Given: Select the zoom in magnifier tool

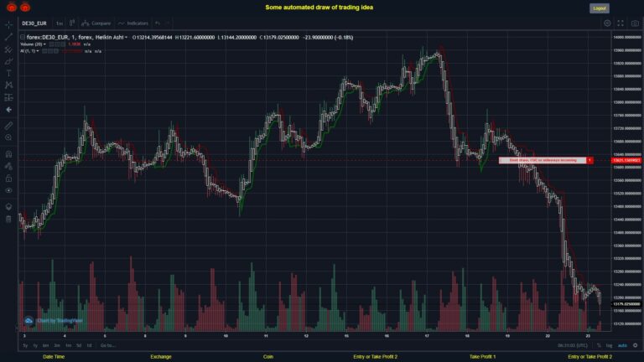Looking at the screenshot, I should pos(8,138).
